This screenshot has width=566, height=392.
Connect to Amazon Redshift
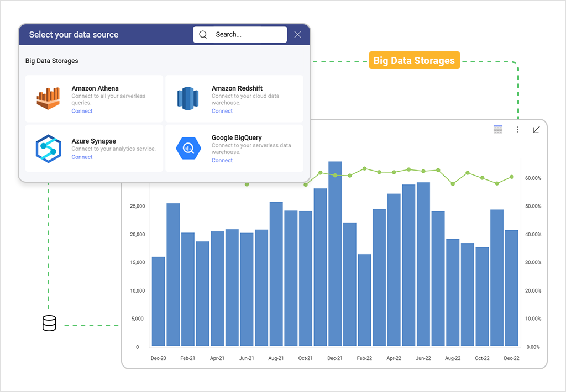click(x=222, y=110)
